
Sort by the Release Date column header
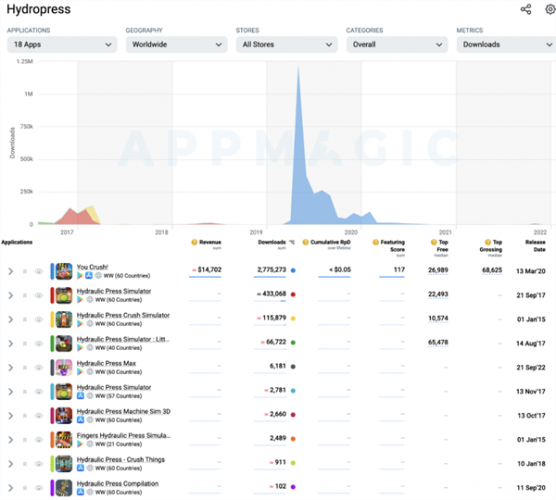coord(535,246)
